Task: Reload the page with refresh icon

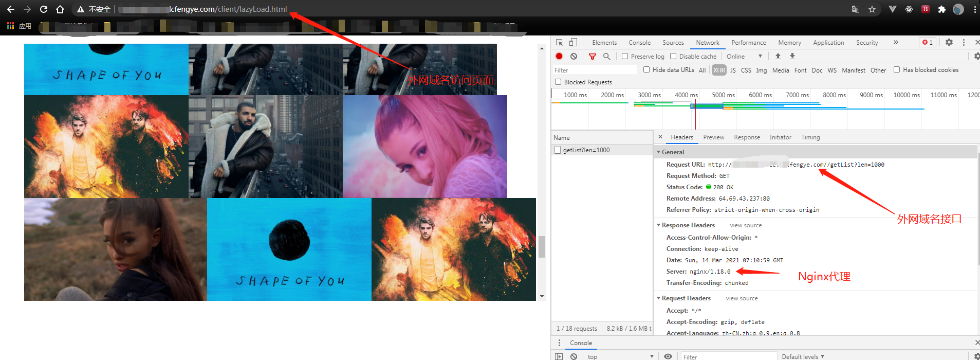Action: point(44,9)
